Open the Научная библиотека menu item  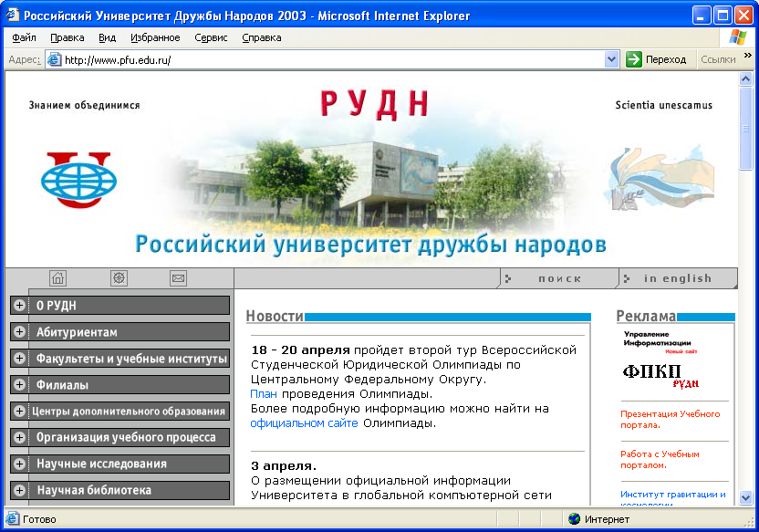tap(129, 490)
